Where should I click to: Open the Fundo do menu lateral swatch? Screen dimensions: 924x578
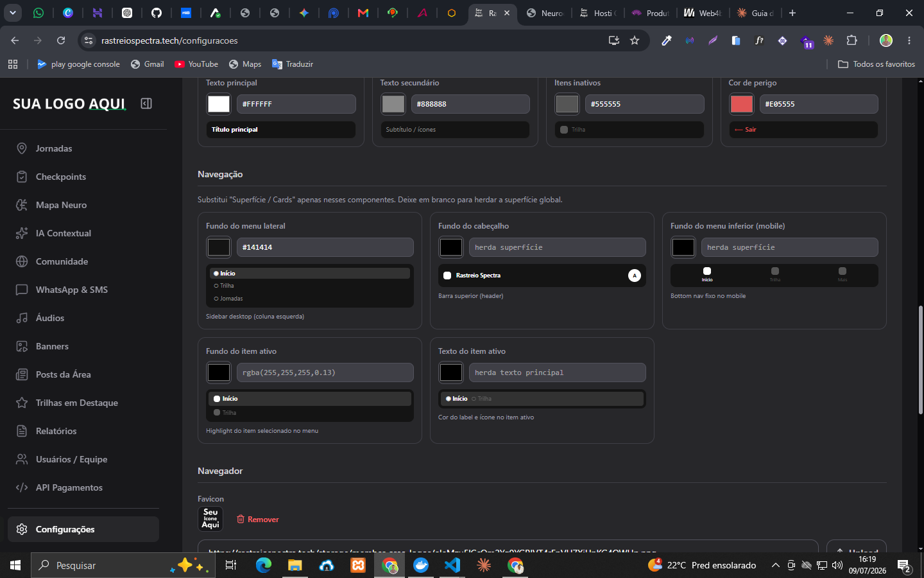coord(219,247)
